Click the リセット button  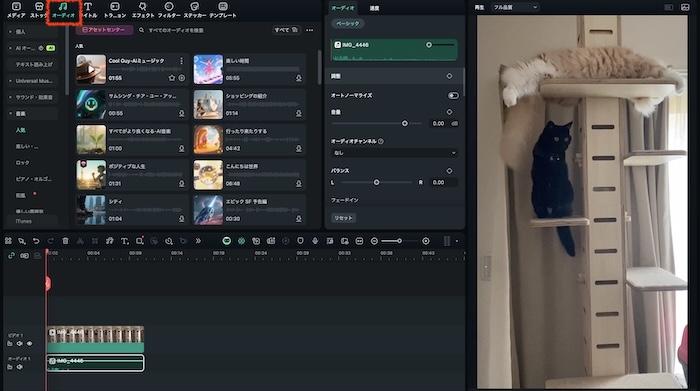(x=343, y=218)
